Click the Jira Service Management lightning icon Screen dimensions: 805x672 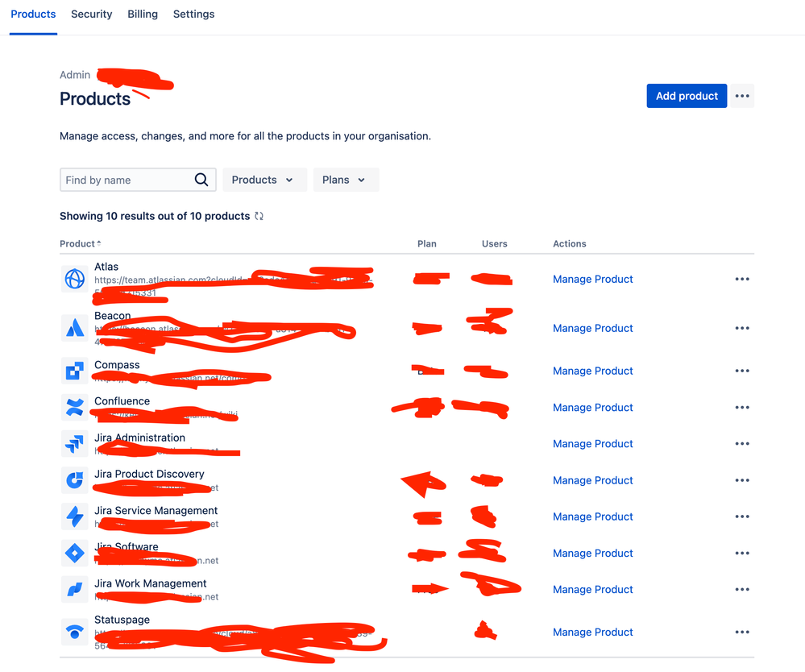click(74, 516)
